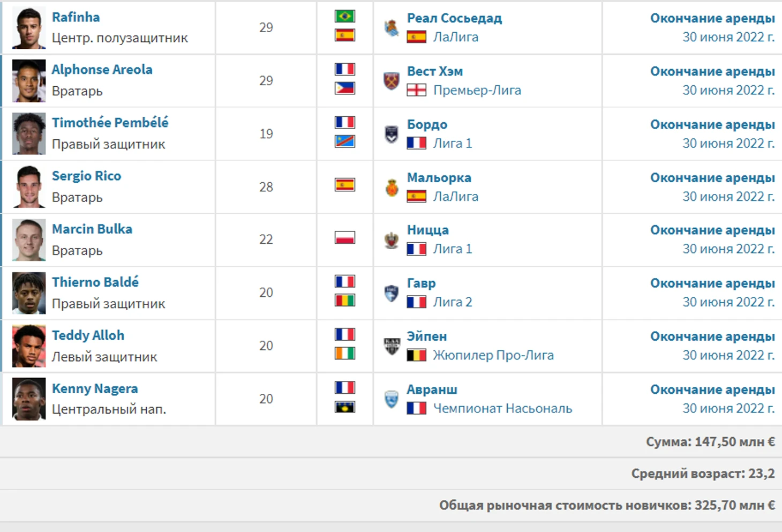The image size is (782, 532).
Task: Open the Thierno Baldé profile link
Action: (95, 282)
